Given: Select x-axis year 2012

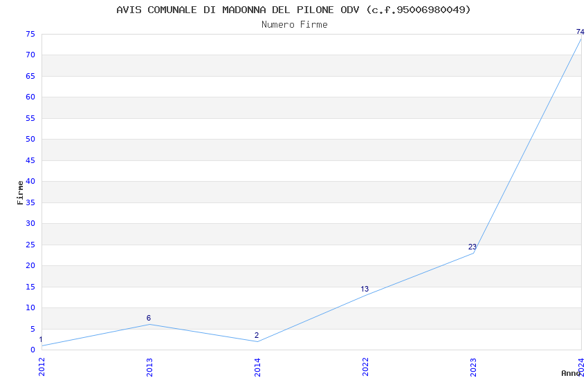Looking at the screenshot, I should [x=42, y=367].
